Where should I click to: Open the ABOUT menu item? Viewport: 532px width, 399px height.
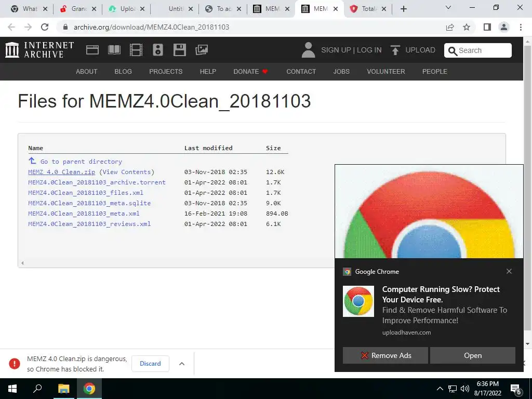[87, 72]
